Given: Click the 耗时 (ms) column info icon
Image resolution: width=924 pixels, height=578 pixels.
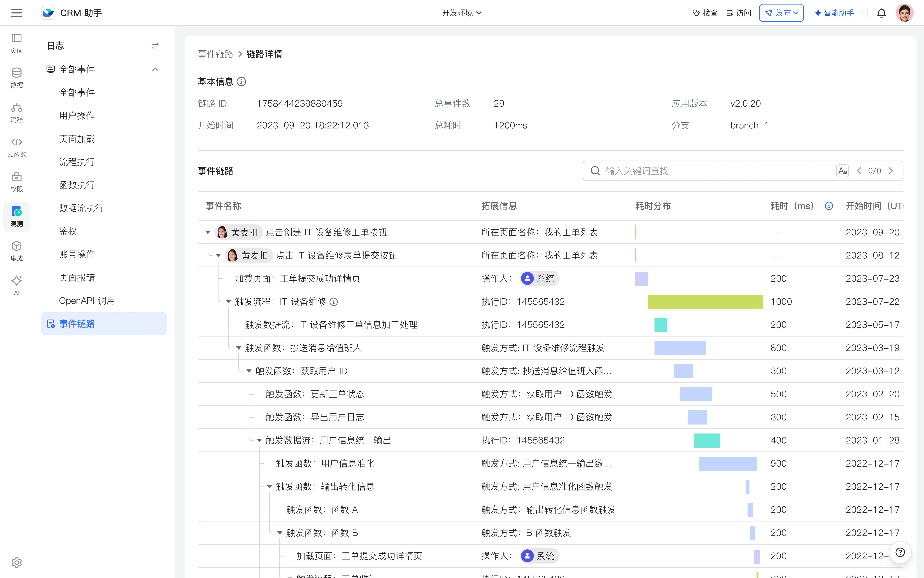Looking at the screenshot, I should [829, 206].
